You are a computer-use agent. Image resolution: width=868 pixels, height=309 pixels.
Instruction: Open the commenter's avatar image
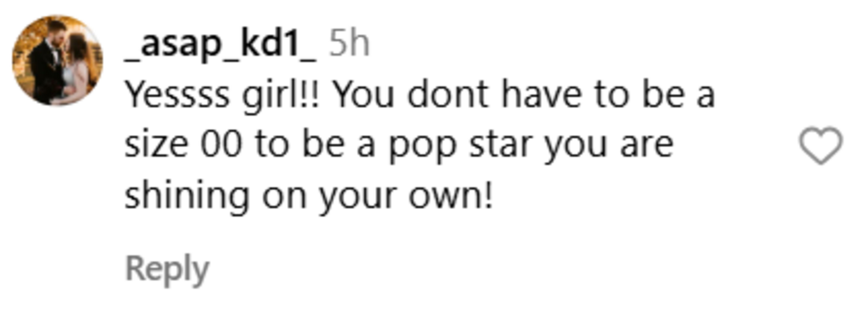[x=57, y=60]
